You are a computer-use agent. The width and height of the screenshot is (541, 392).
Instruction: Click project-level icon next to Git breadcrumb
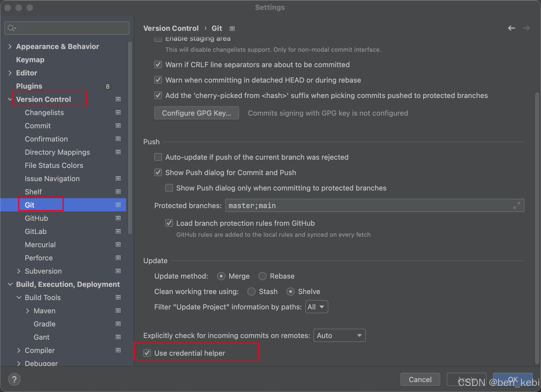click(232, 29)
